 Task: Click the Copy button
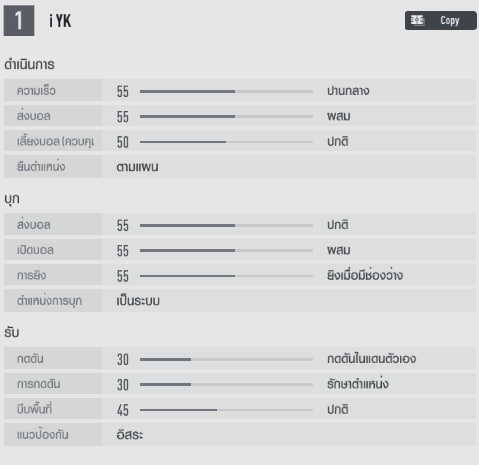coord(441,21)
